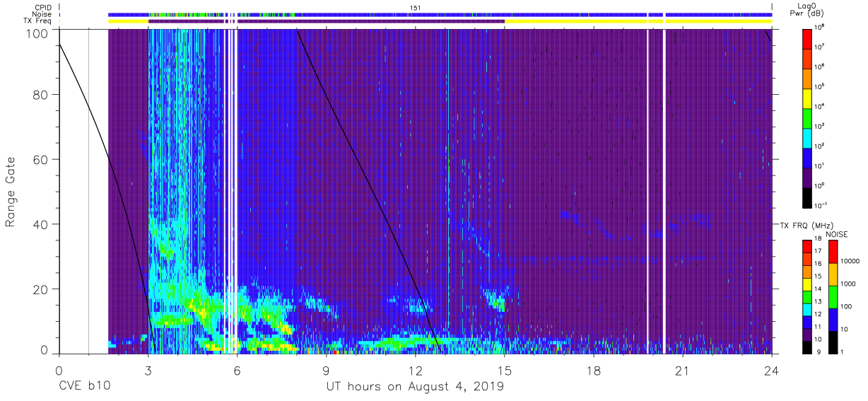Select the yellow 14–15 MHz frequency swatch
This screenshot has height=401, width=868.
click(808, 284)
